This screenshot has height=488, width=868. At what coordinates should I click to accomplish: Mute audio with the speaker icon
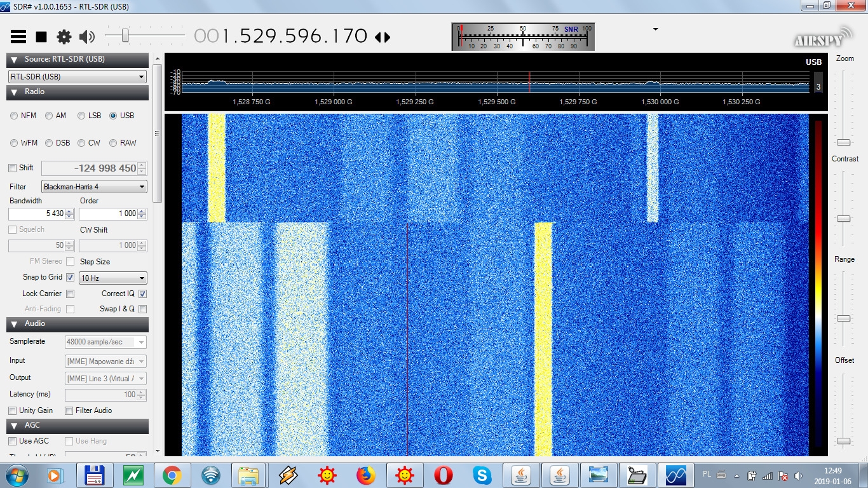click(x=87, y=37)
